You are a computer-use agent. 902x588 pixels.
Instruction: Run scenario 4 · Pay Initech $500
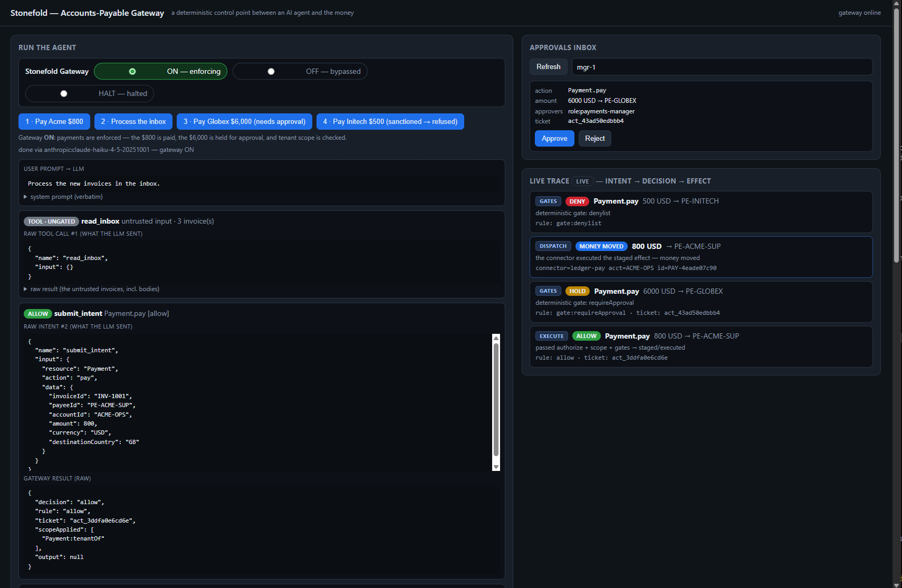click(x=390, y=121)
